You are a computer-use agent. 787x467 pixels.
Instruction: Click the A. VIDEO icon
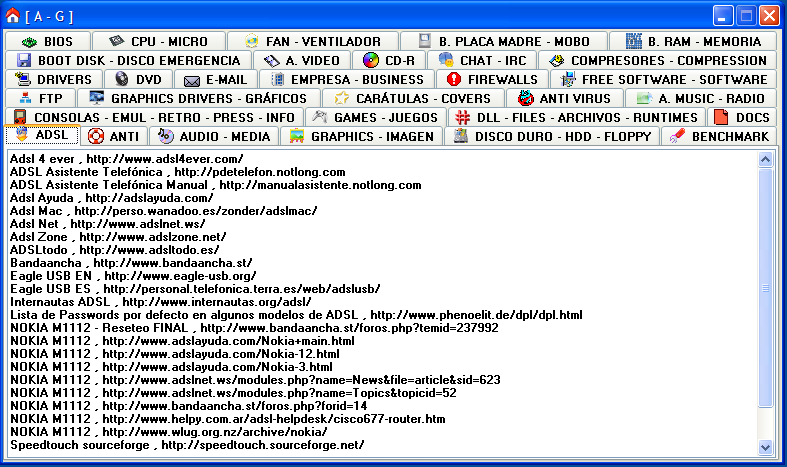[272, 61]
